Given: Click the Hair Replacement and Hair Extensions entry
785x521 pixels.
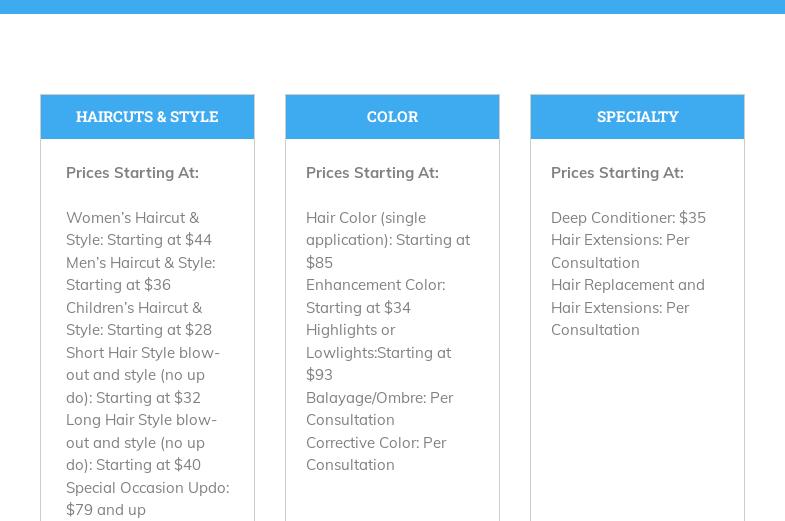Looking at the screenshot, I should (x=627, y=307).
